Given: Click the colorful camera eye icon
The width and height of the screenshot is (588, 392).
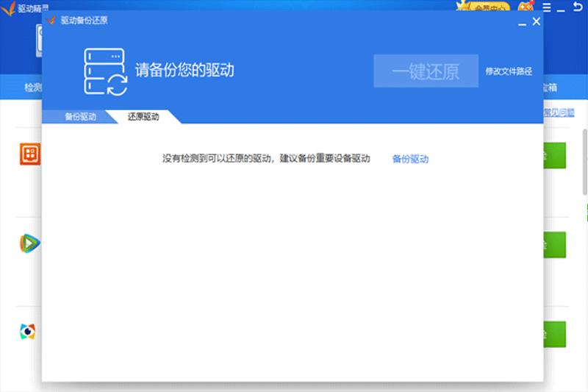Looking at the screenshot, I should (x=28, y=332).
